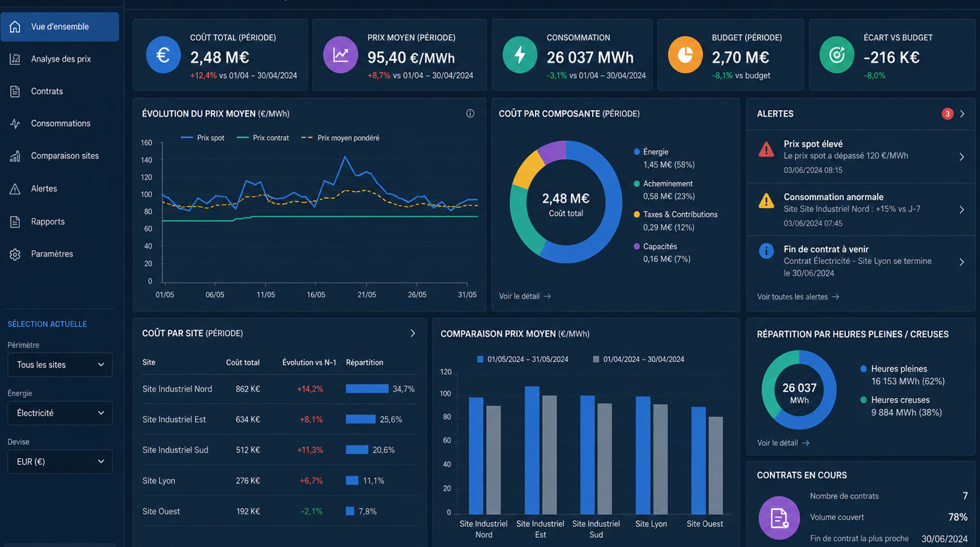Click the Analyse des prix chart icon
980x547 pixels.
pos(14,59)
